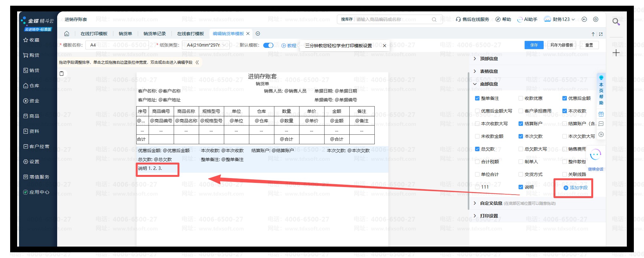Uncheck the 整单备注 checkbox
The height and width of the screenshot is (258, 644).
pos(477,98)
